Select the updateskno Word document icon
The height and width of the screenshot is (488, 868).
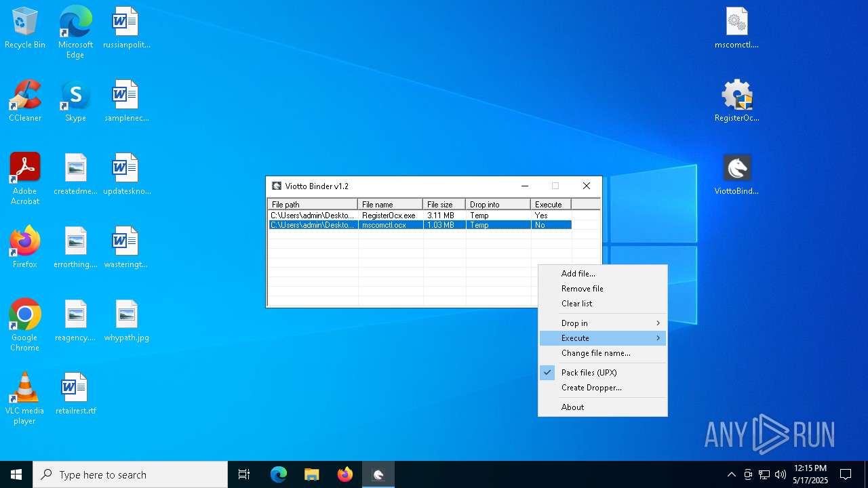[126, 175]
